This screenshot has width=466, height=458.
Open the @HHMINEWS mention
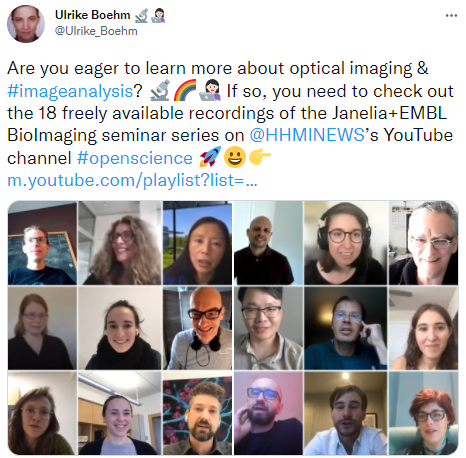click(307, 135)
